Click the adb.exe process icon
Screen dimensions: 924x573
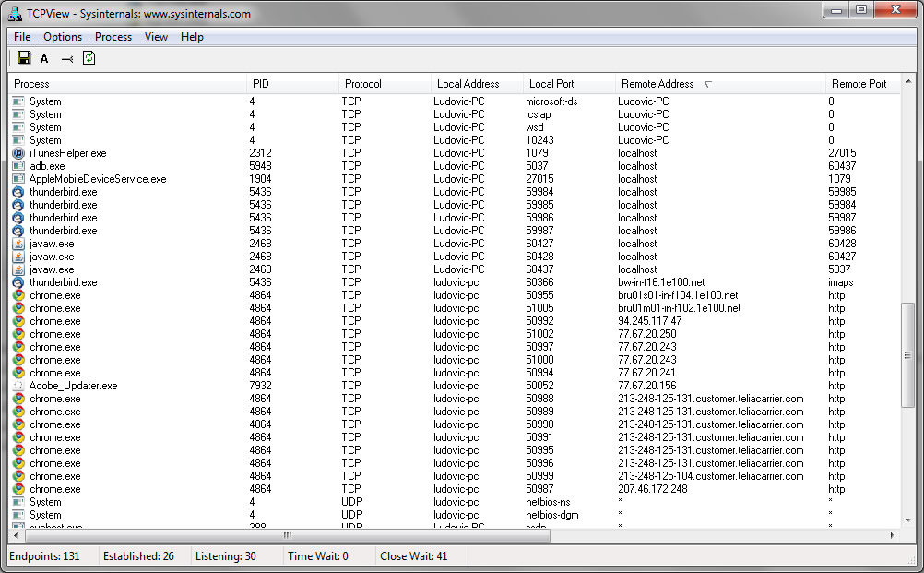click(x=18, y=166)
